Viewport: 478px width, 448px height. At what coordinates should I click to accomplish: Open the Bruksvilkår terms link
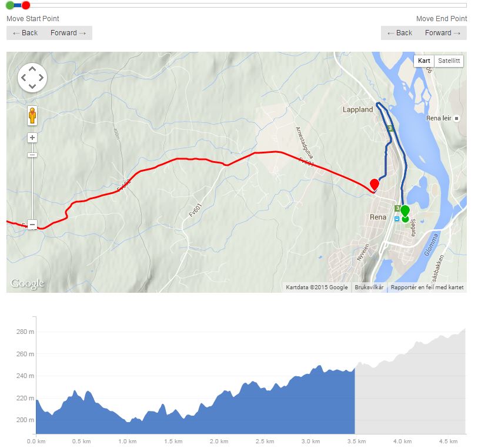point(369,287)
